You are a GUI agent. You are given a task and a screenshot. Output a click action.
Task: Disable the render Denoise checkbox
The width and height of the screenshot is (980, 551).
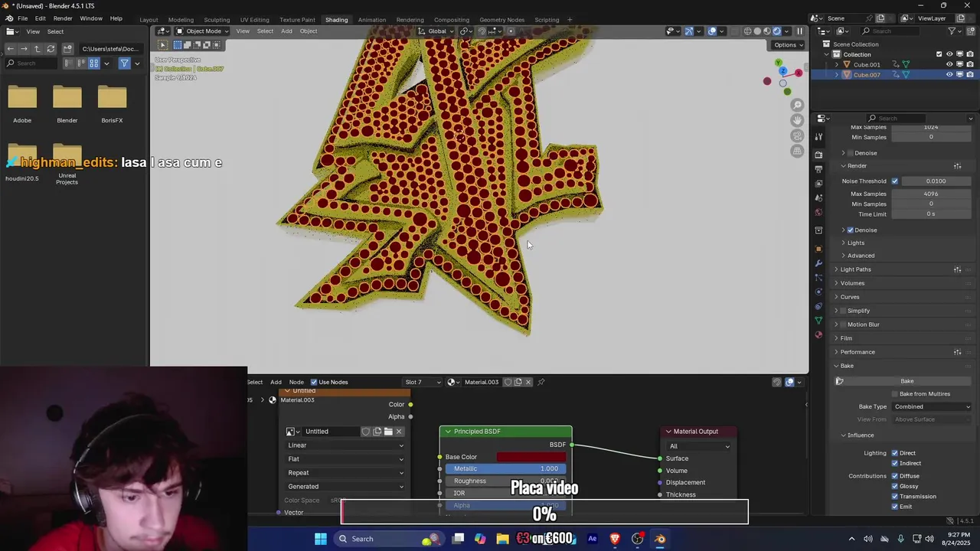click(850, 230)
